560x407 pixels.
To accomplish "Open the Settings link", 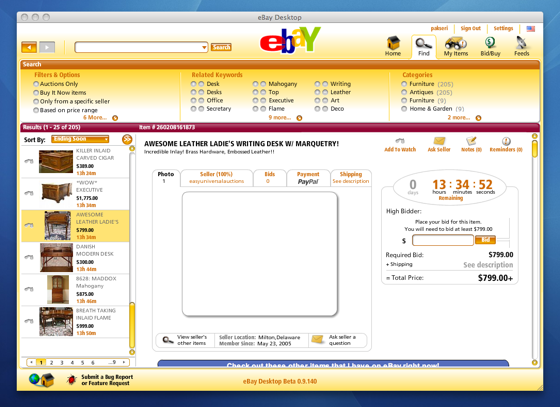I will pyautogui.click(x=503, y=28).
